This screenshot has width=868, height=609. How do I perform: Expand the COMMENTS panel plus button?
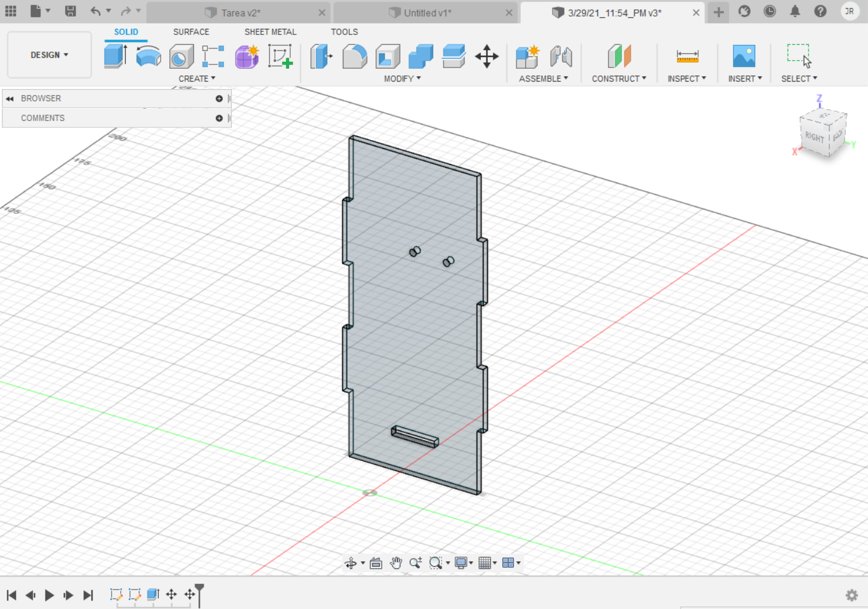(x=219, y=118)
